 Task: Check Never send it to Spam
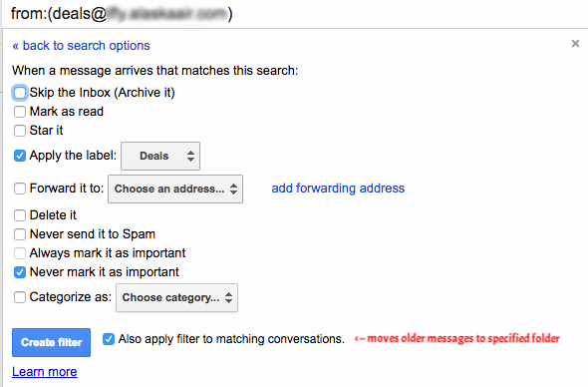[20, 234]
